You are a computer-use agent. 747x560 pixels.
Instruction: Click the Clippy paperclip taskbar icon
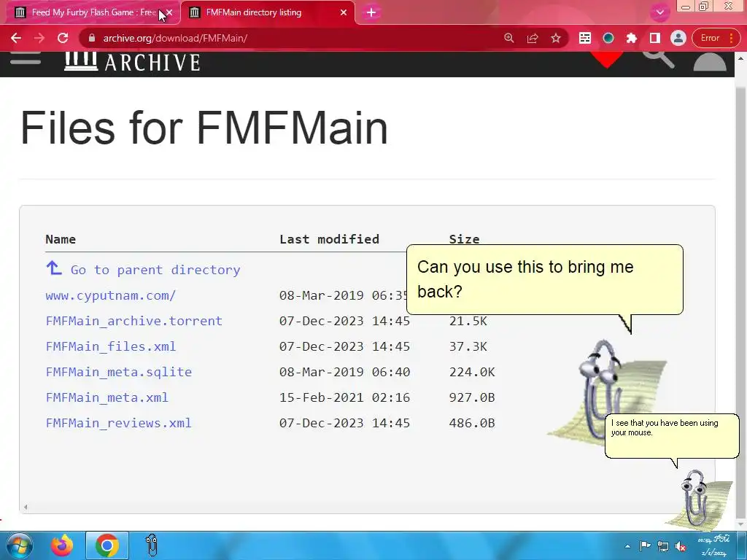pos(152,545)
